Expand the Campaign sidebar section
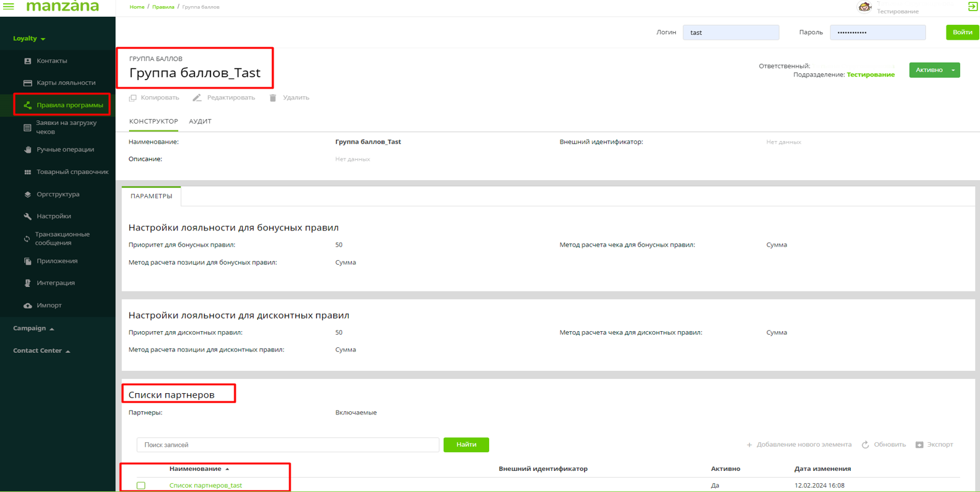The height and width of the screenshot is (492, 980). pos(34,329)
